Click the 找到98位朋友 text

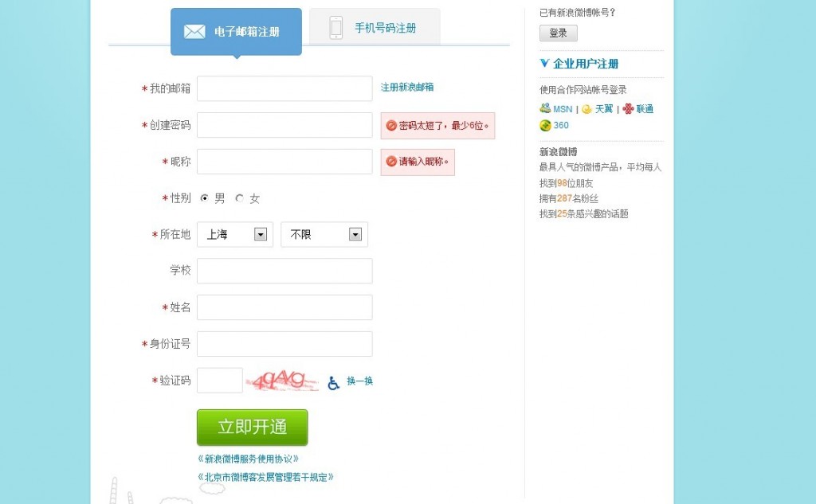(x=567, y=183)
